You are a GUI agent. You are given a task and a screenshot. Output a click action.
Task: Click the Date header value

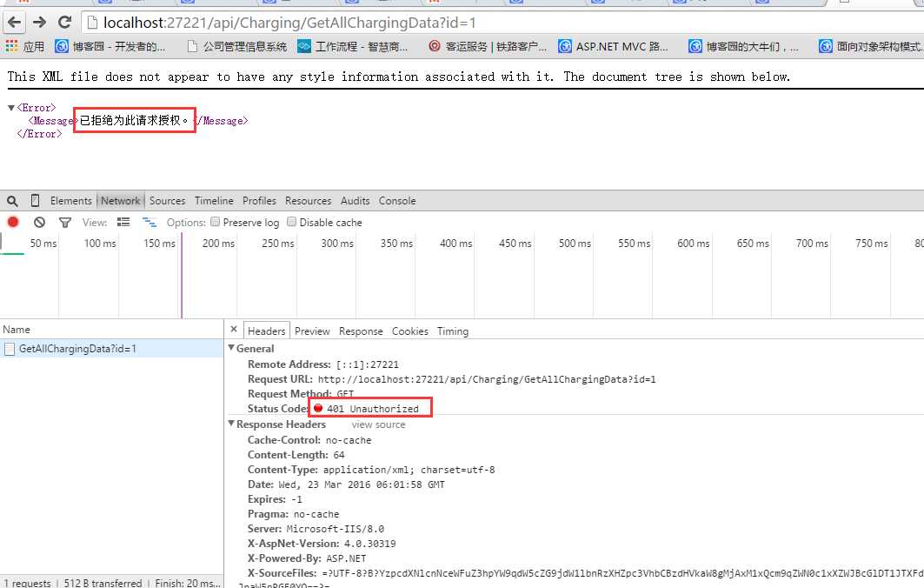[362, 484]
